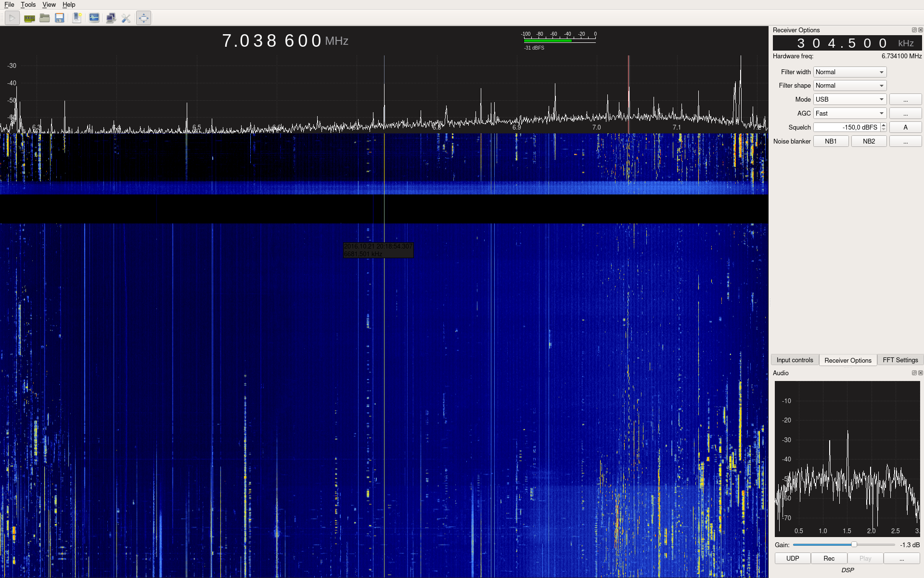Float the Audio dock panel
This screenshot has width=924, height=578.
[914, 373]
